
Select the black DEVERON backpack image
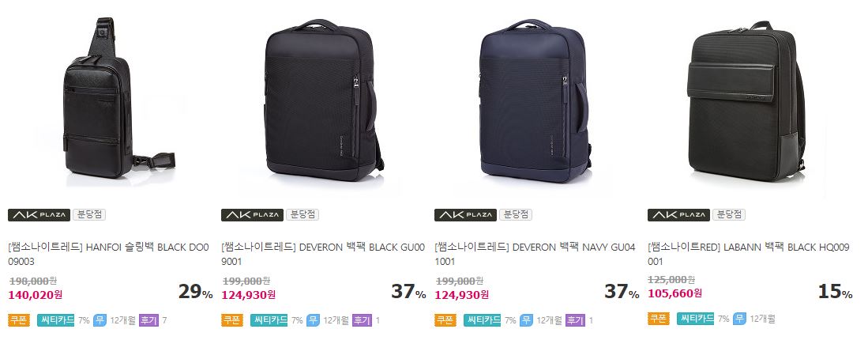(324, 100)
